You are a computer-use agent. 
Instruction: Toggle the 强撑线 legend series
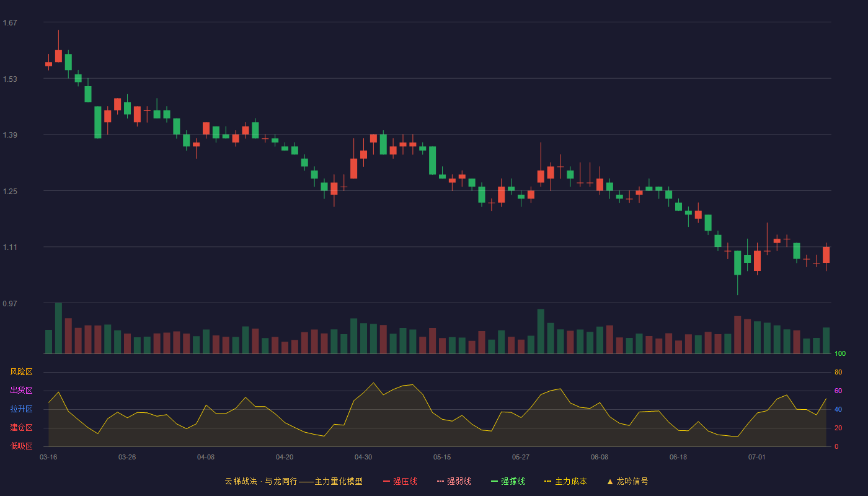(508, 481)
